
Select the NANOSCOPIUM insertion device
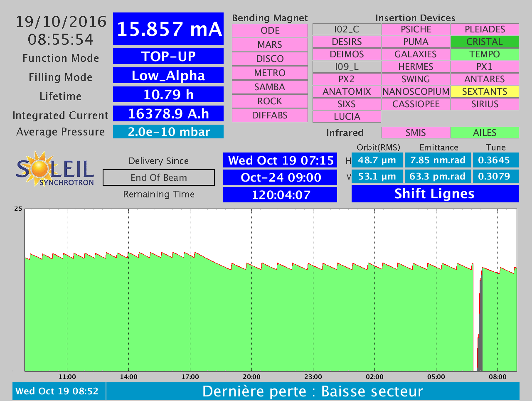click(x=416, y=91)
